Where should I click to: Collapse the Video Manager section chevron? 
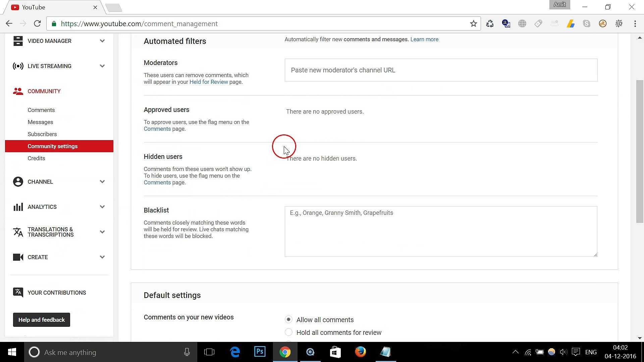102,41
